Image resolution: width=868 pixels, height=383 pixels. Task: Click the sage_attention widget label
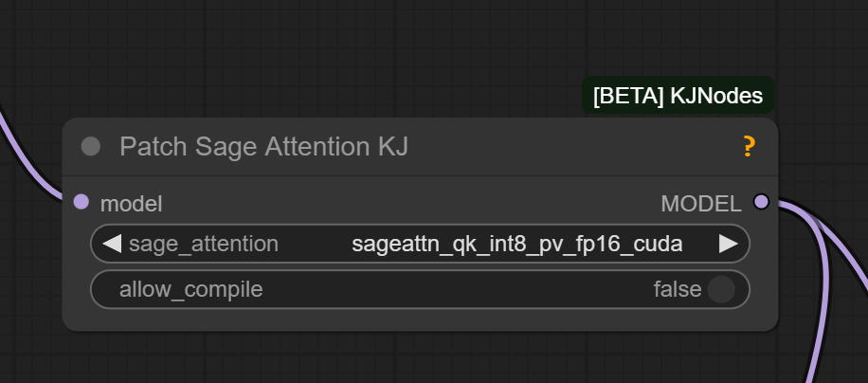(204, 244)
